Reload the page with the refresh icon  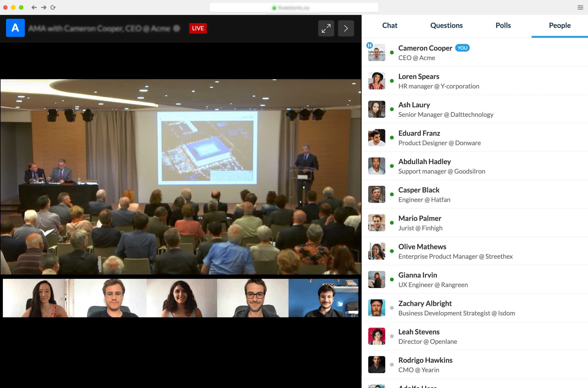pos(53,8)
